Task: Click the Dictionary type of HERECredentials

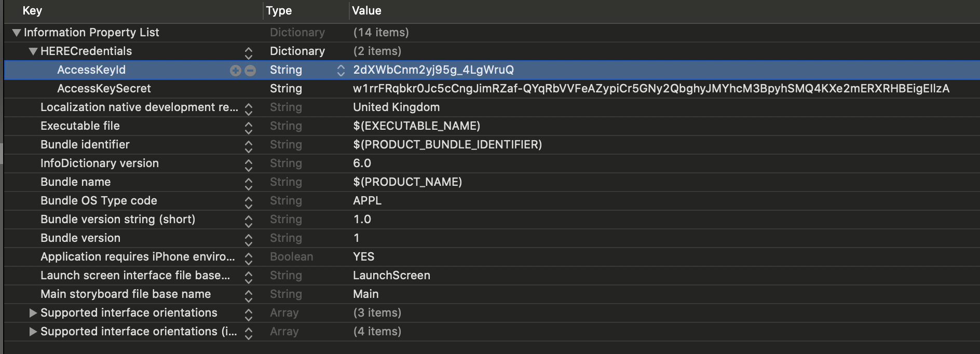Action: pyautogui.click(x=297, y=51)
